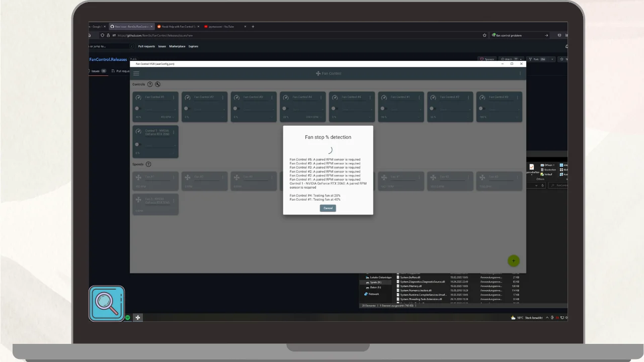Image resolution: width=644 pixels, height=362 pixels.
Task: Open the Fan Control hamburger menu
Action: [x=136, y=73]
